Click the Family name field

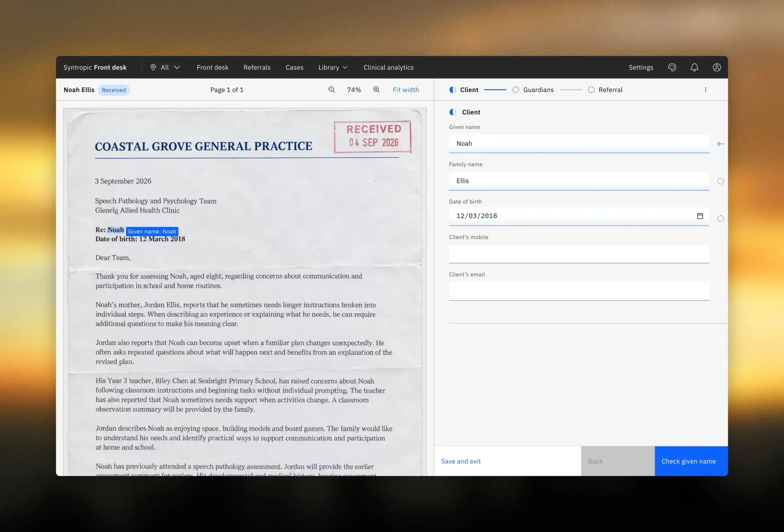(x=579, y=181)
